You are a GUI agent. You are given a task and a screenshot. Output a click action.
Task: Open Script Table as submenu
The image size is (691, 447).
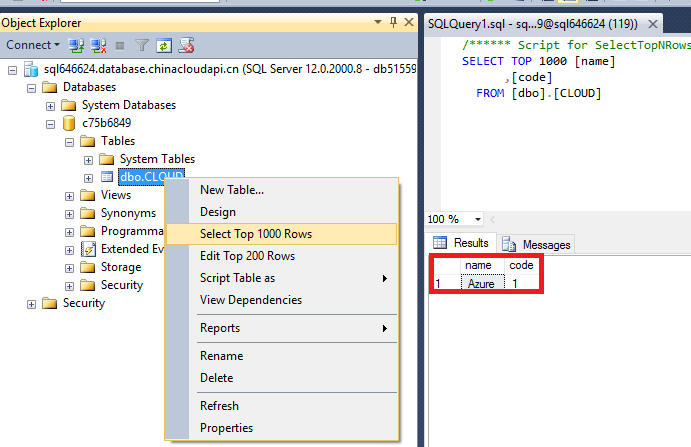[x=282, y=278]
